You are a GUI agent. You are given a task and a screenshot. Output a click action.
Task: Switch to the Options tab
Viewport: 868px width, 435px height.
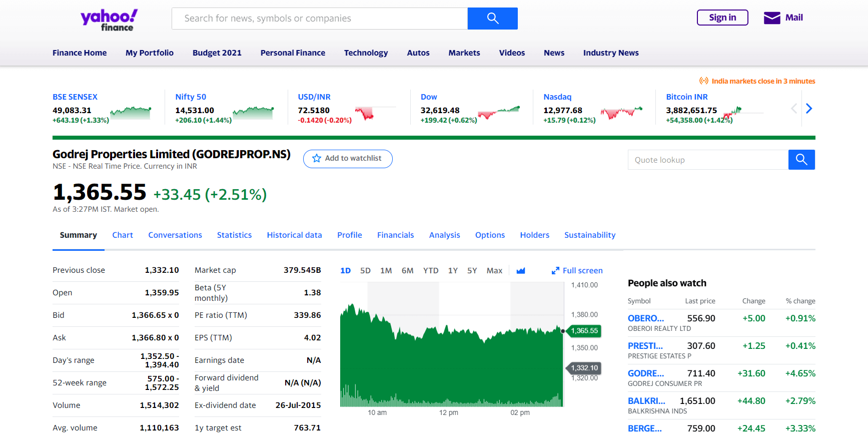(490, 235)
